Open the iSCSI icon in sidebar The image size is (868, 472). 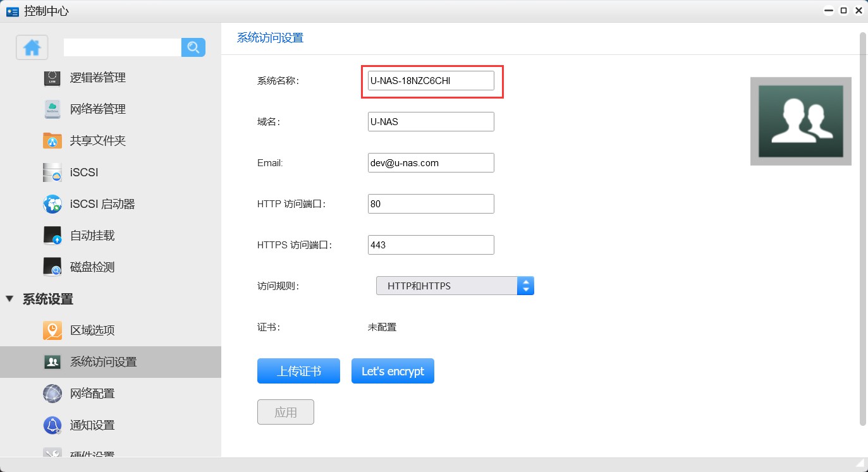[x=52, y=172]
